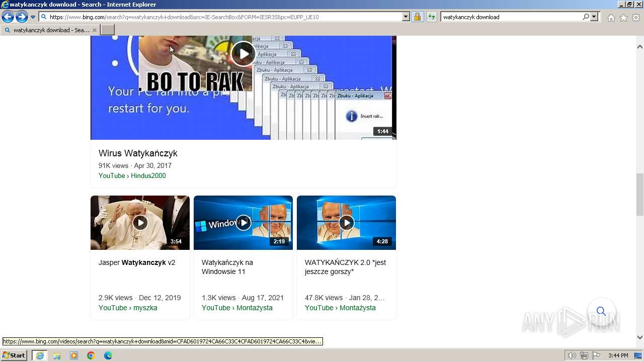Close the watykanczyk download tab
This screenshot has height=362, width=644.
[94, 30]
